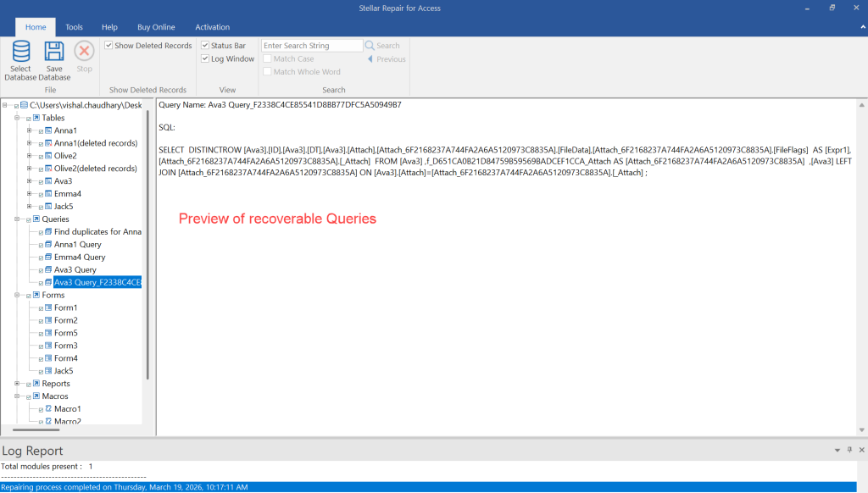Uncheck Show Deleted Records
The height and width of the screenshot is (493, 868).
coord(108,45)
